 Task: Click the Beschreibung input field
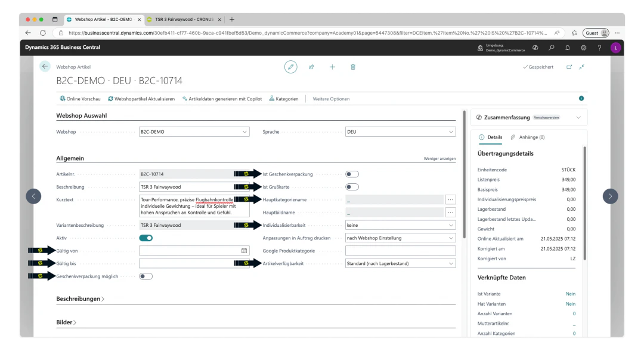(194, 187)
